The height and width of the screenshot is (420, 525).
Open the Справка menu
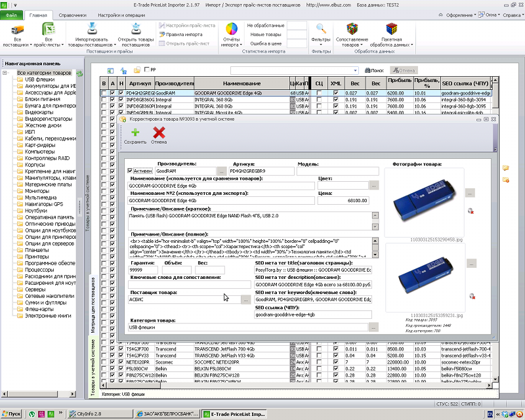(513, 15)
